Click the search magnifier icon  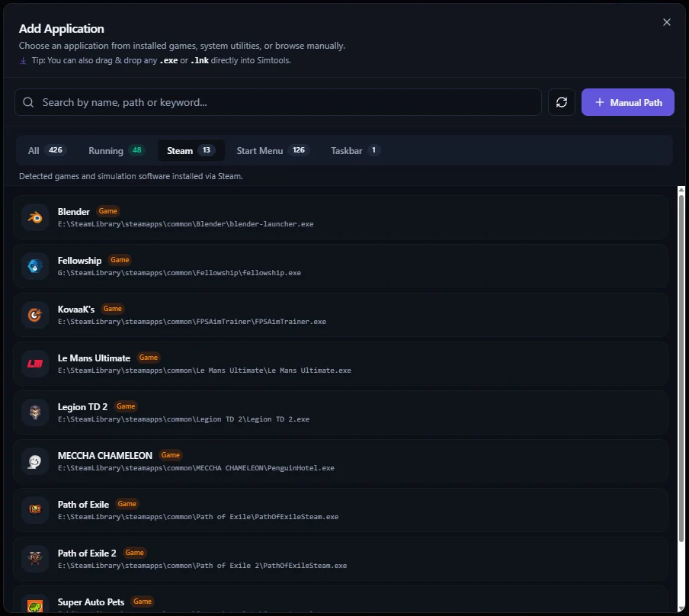pyautogui.click(x=28, y=102)
